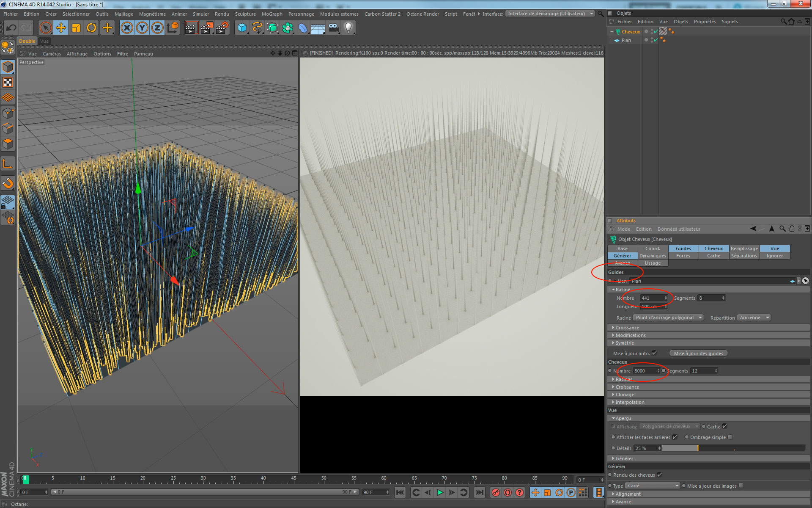Image resolution: width=812 pixels, height=508 pixels.
Task: Toggle the X axis lock
Action: [126, 28]
